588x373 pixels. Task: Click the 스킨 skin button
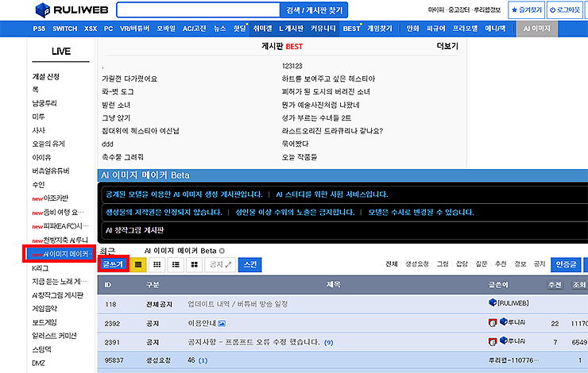250,265
